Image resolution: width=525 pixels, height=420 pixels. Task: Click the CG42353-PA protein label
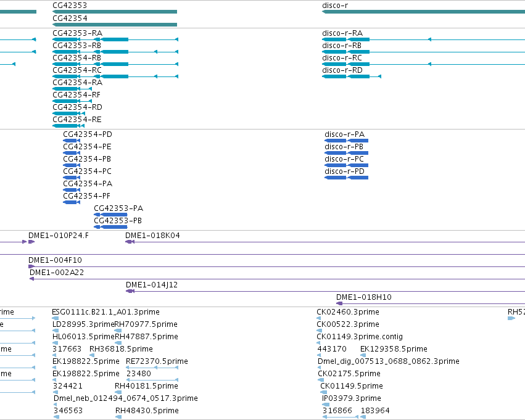[118, 208]
